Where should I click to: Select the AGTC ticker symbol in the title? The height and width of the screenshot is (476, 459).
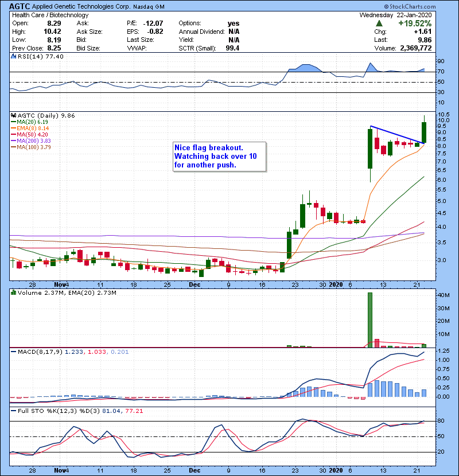coord(20,6)
